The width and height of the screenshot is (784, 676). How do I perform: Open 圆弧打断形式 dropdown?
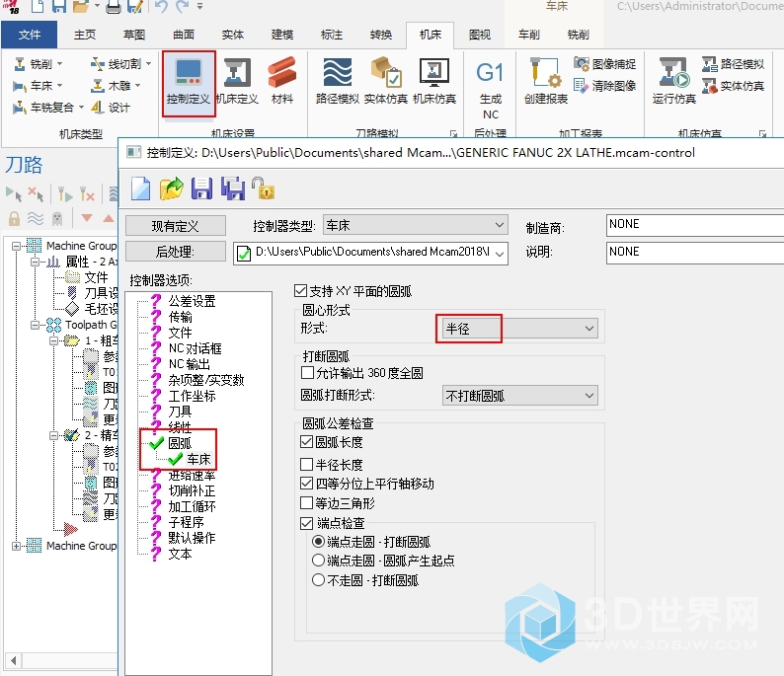(x=520, y=395)
